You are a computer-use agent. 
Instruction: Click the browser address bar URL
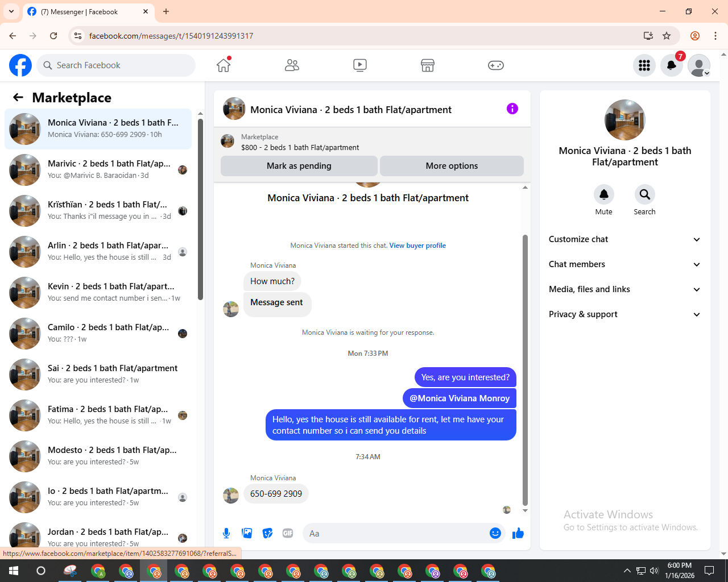(x=171, y=36)
